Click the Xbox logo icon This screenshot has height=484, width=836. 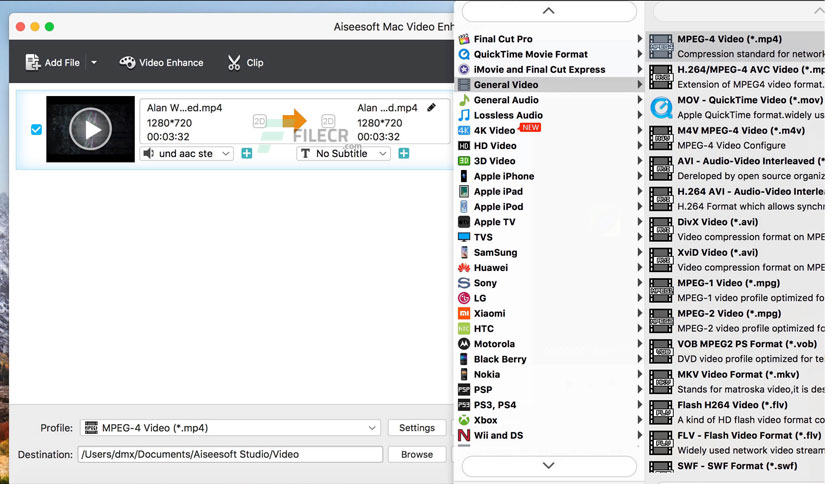tap(464, 420)
